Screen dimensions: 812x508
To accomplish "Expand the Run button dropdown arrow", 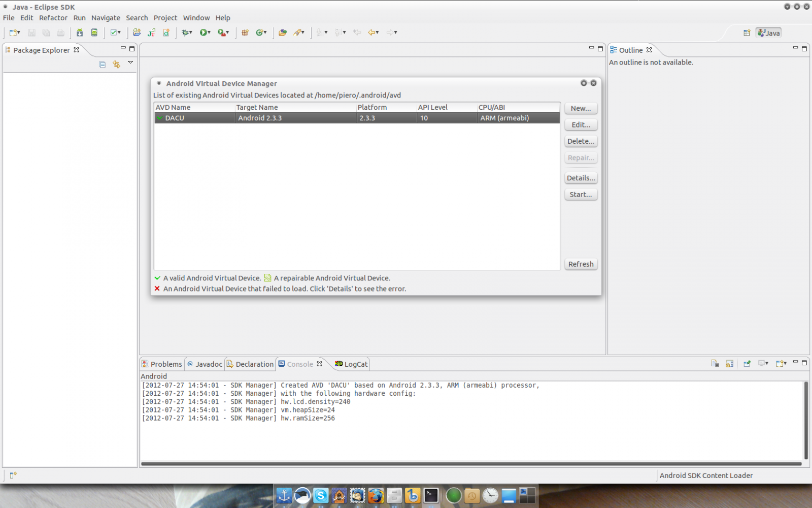I will pyautogui.click(x=210, y=33).
